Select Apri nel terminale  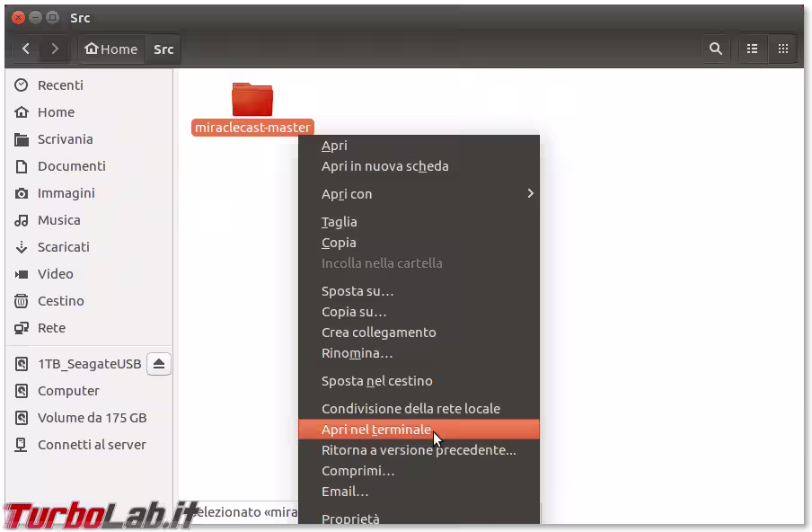[x=419, y=430]
